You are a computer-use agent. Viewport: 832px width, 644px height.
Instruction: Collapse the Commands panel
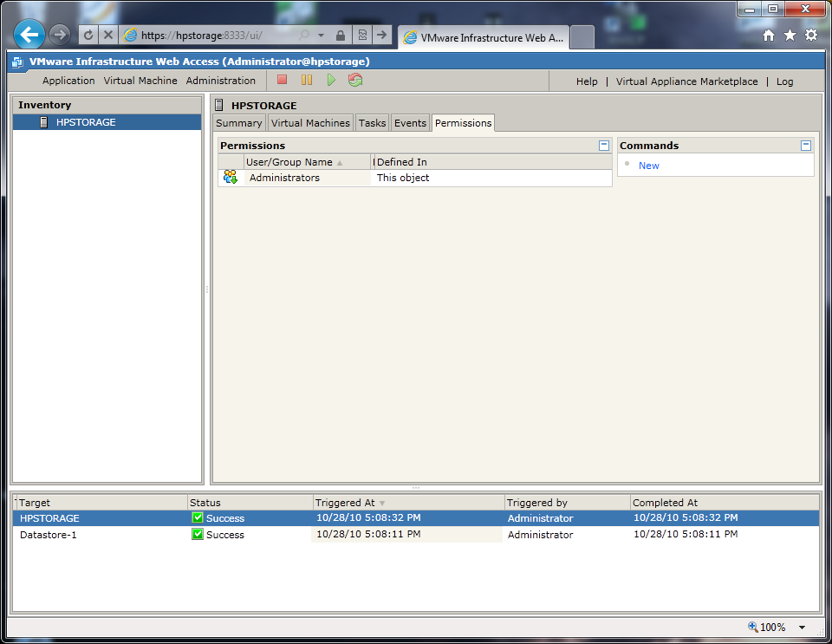[x=806, y=146]
